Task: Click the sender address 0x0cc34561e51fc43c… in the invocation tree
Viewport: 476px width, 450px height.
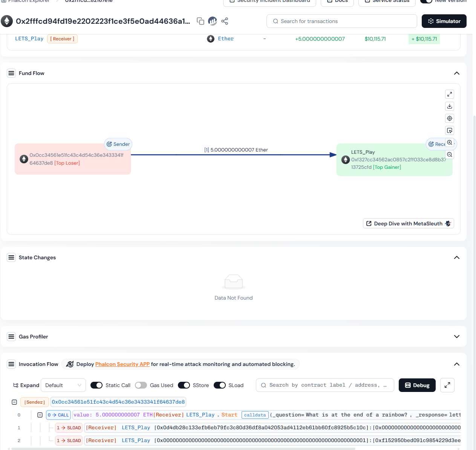Action: [x=118, y=402]
